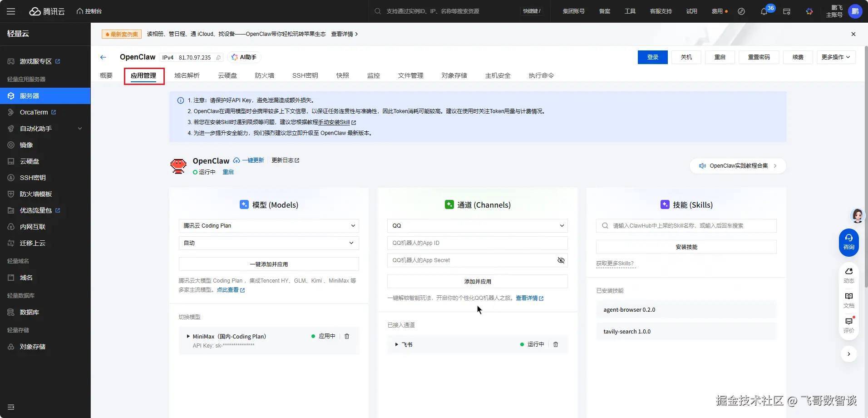Copy the IPv4 address 81.70.97.235
Screen dimensions: 868x418
[219, 58]
